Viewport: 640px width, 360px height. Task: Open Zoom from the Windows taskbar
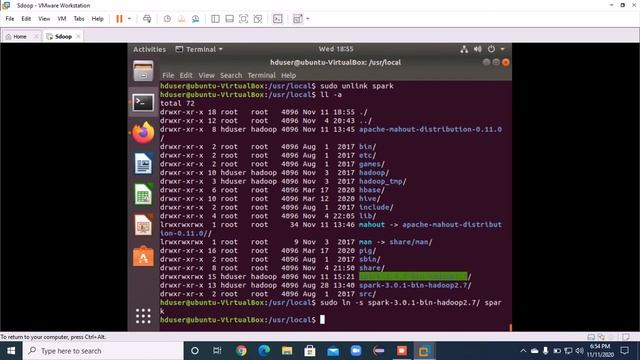pos(356,351)
